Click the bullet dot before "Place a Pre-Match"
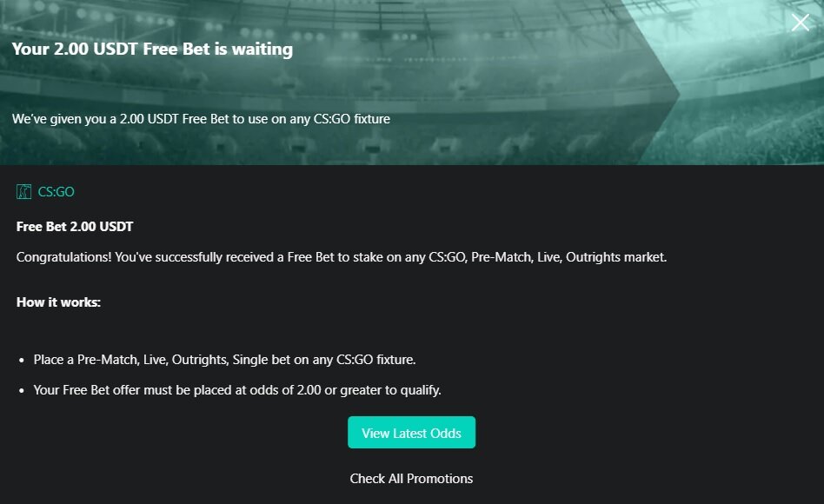Screen dimensions: 824x504 pyautogui.click(x=21, y=361)
